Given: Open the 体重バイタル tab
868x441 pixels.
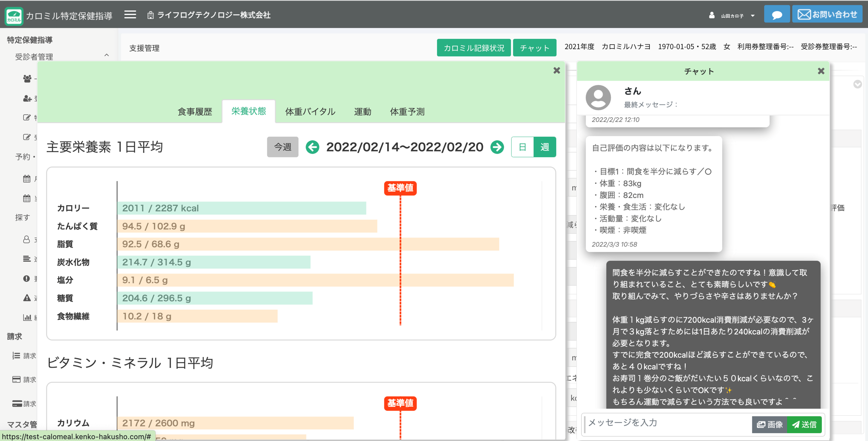Looking at the screenshot, I should 310,112.
